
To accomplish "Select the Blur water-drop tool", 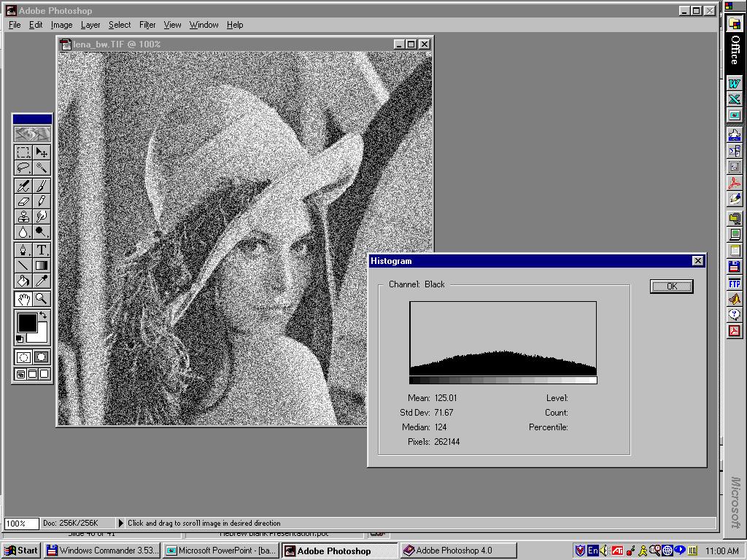I will (x=23, y=232).
